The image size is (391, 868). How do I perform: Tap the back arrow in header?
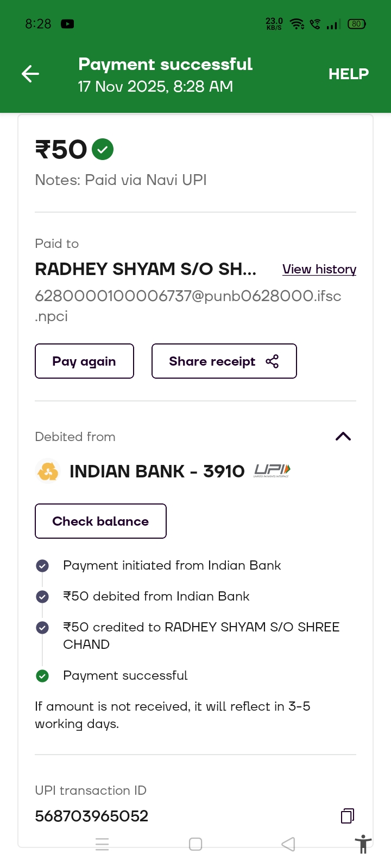[30, 74]
